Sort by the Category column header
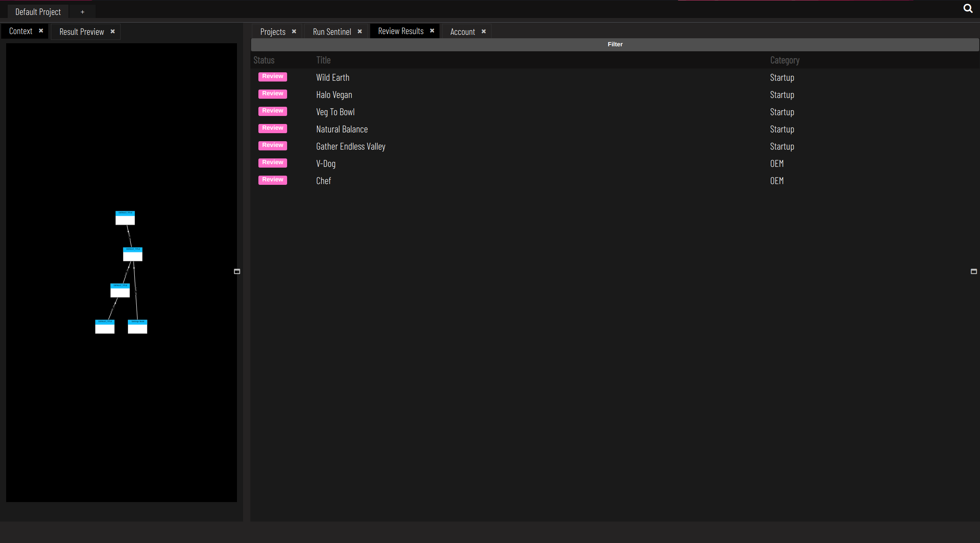Screen dimensions: 980x543 [784, 60]
